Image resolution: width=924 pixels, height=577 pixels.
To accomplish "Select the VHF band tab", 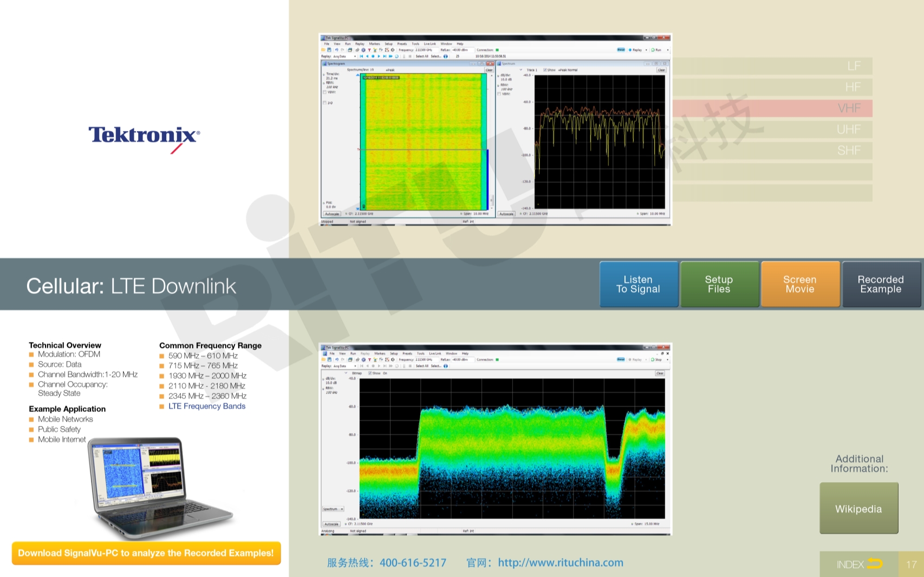I will (x=848, y=108).
